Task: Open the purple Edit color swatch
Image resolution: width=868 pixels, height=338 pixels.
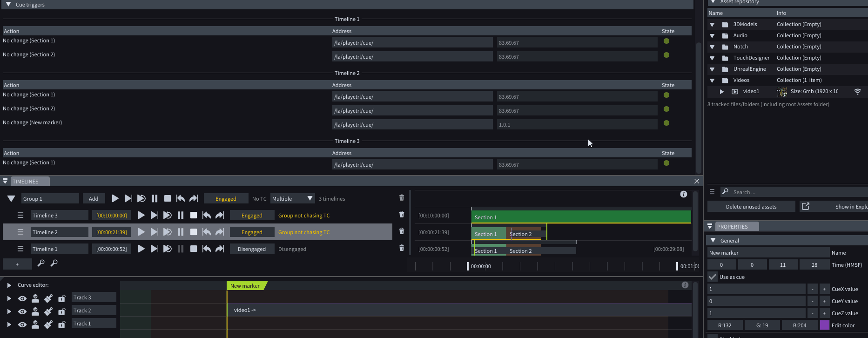Action: coord(824,325)
